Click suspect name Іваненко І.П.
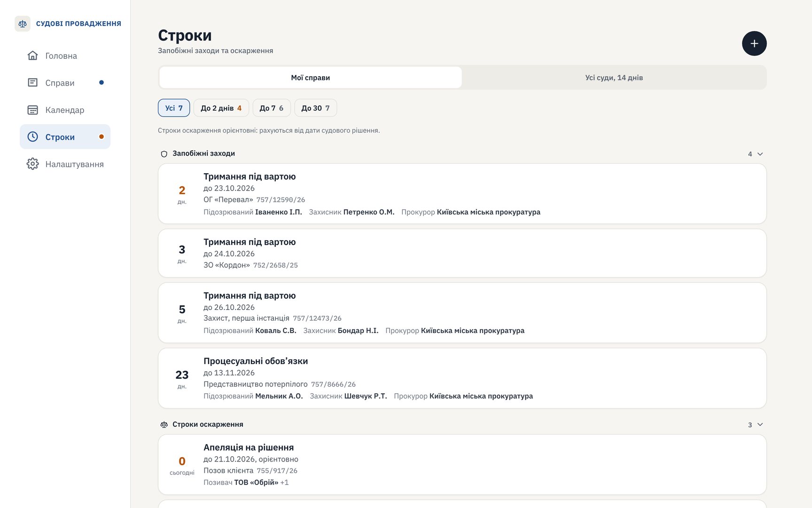 [279, 212]
